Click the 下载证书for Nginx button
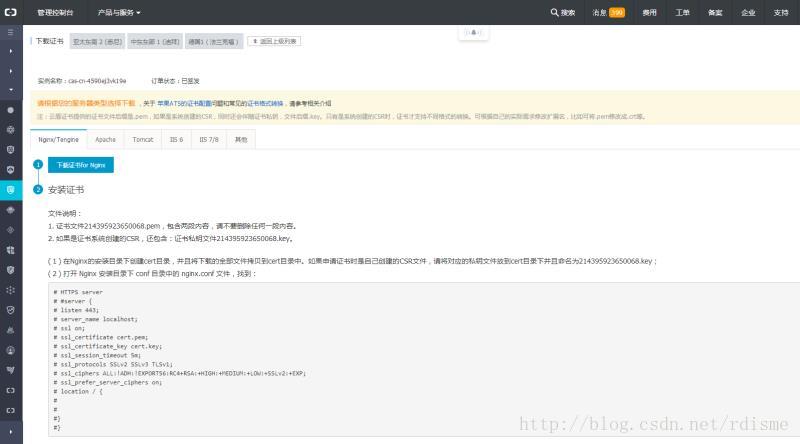 coord(81,165)
